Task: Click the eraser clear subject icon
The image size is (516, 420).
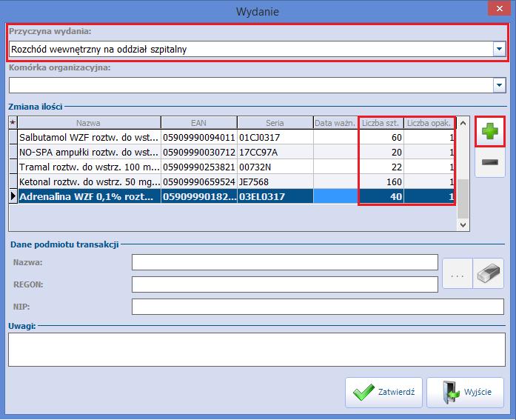Action: tap(489, 273)
